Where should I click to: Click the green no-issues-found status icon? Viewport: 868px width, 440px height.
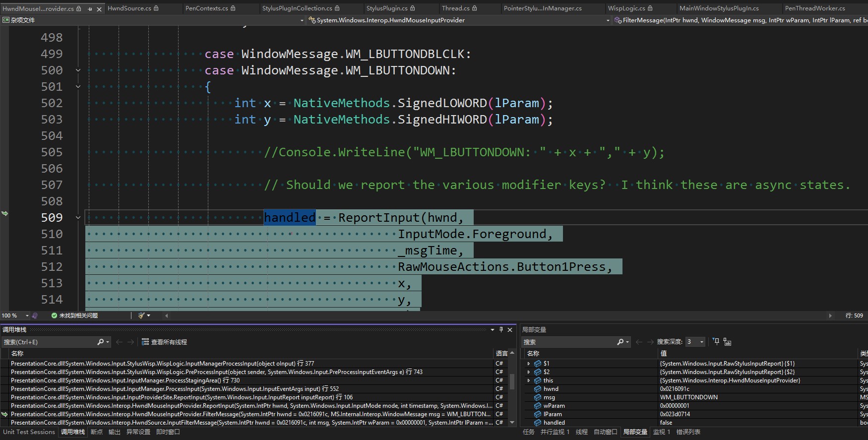(x=54, y=315)
